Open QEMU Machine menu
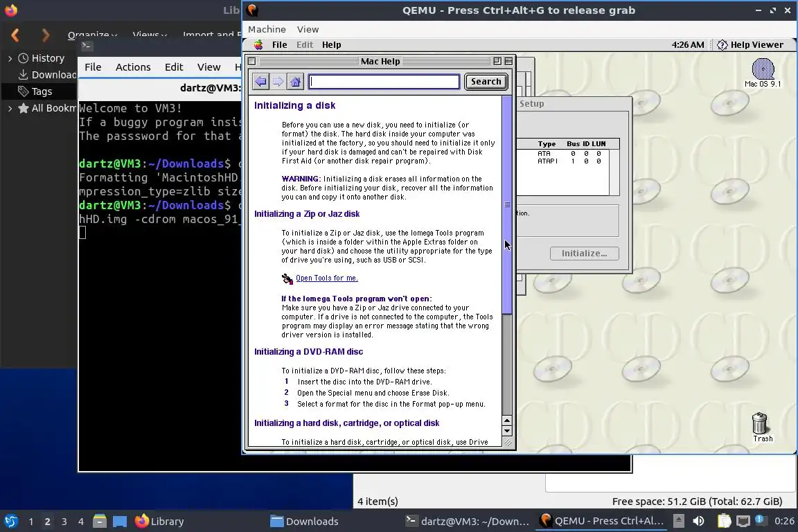 (x=267, y=30)
